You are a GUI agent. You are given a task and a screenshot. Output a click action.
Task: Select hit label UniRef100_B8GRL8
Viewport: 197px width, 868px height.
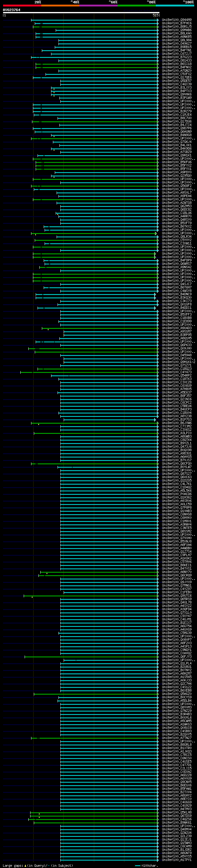point(177,745)
